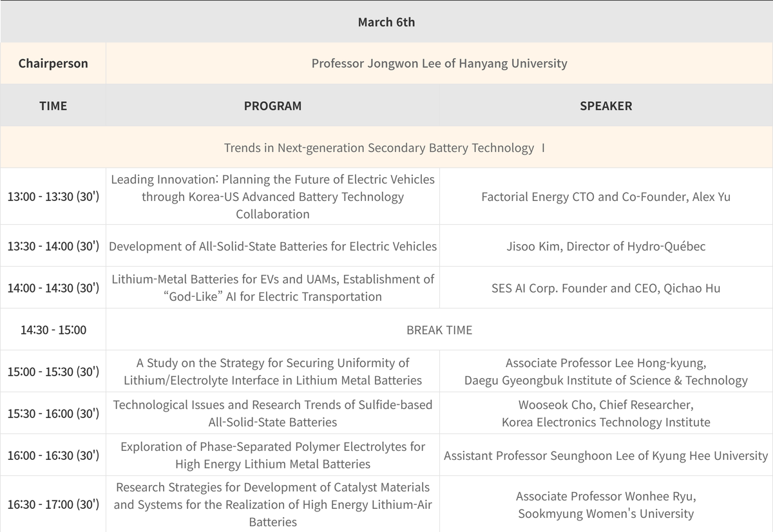Select the Chairperson label cell
773x532 pixels.
[x=53, y=63]
